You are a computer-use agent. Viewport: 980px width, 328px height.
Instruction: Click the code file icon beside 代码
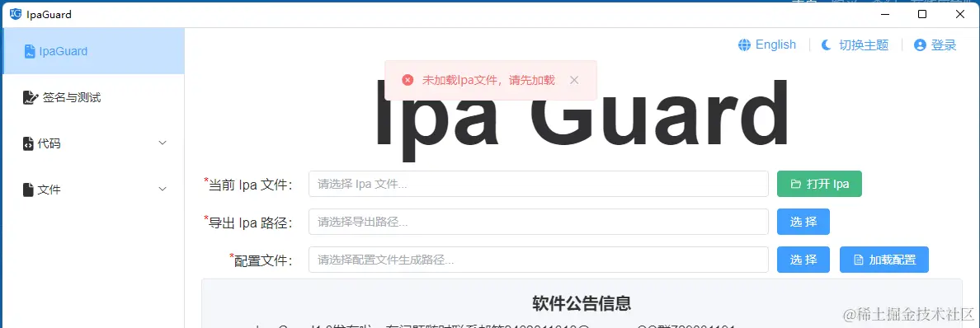pos(27,143)
